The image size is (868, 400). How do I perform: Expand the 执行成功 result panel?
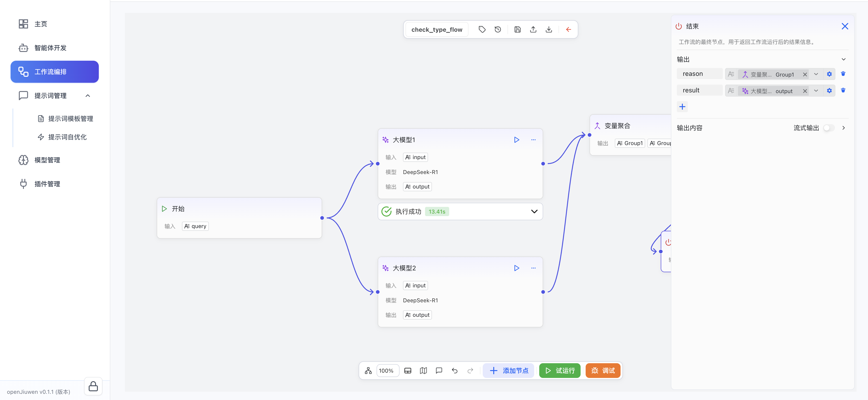pyautogui.click(x=534, y=211)
